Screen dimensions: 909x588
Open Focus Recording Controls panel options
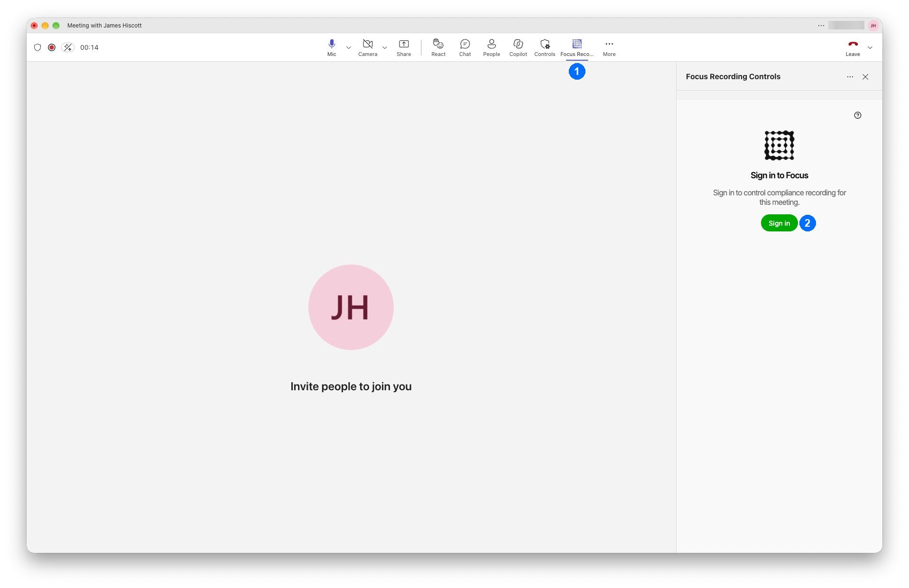(850, 77)
